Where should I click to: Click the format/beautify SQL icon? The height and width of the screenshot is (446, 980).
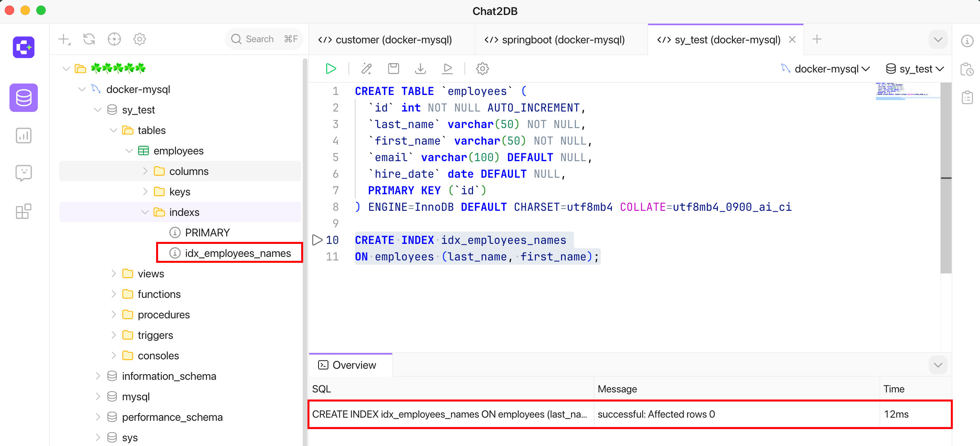[366, 68]
